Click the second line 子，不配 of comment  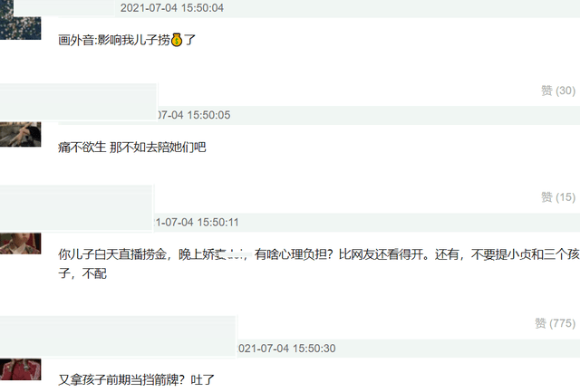pyautogui.click(x=82, y=273)
